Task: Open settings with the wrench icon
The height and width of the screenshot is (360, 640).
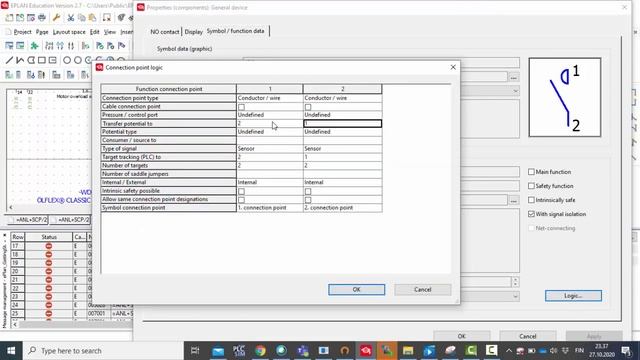Action: click(x=56, y=18)
